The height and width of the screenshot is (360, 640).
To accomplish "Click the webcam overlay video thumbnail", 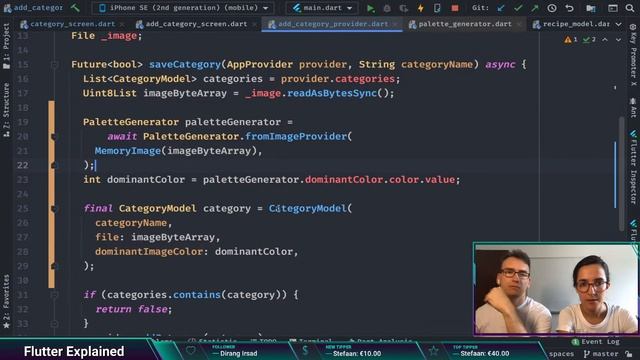I will (556, 289).
